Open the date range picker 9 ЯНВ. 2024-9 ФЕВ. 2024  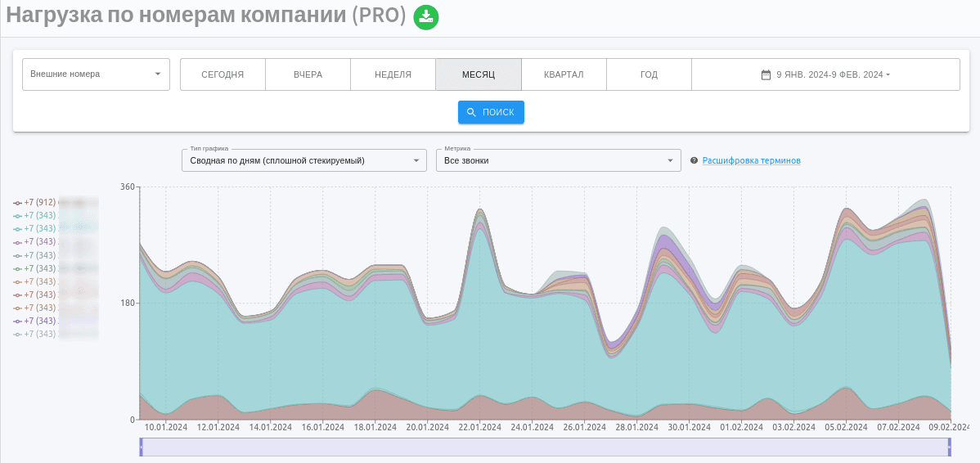pos(825,74)
